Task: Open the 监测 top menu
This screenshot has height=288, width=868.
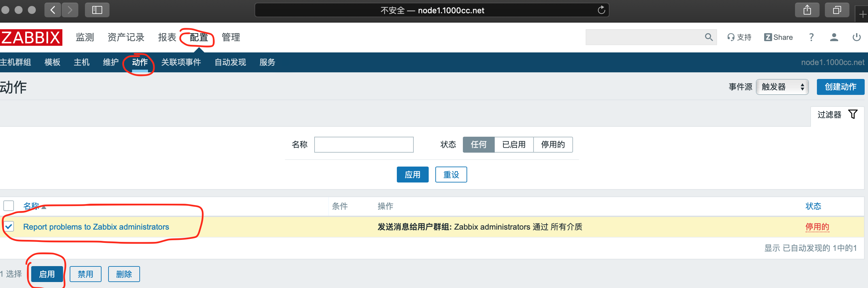Action: (85, 37)
